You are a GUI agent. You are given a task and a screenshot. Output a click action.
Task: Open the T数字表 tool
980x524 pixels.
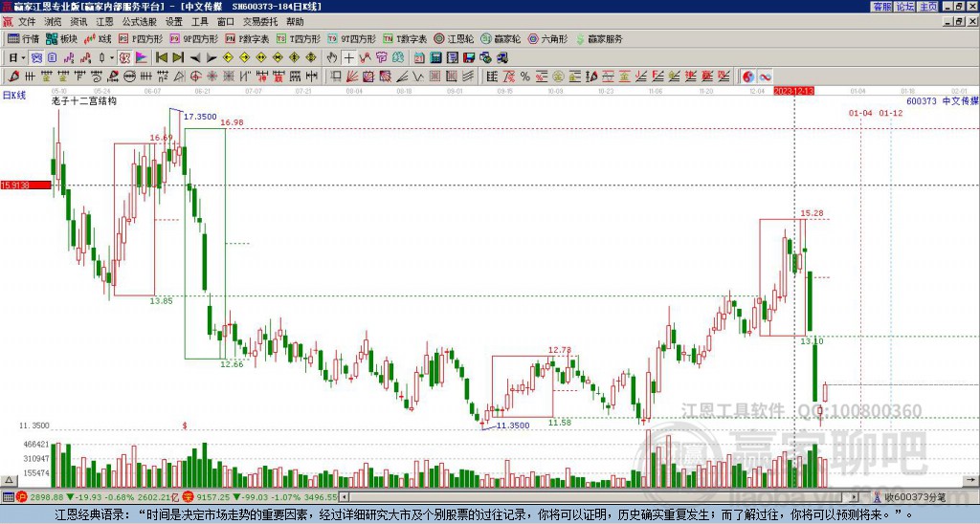[405, 38]
